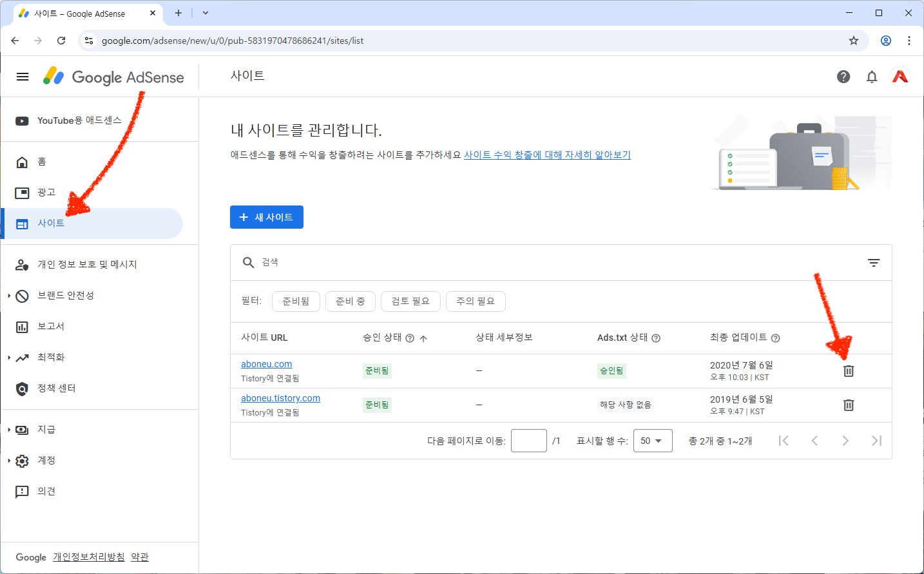Toggle the 주의 필요 filter chip
This screenshot has width=924, height=574.
coord(476,301)
